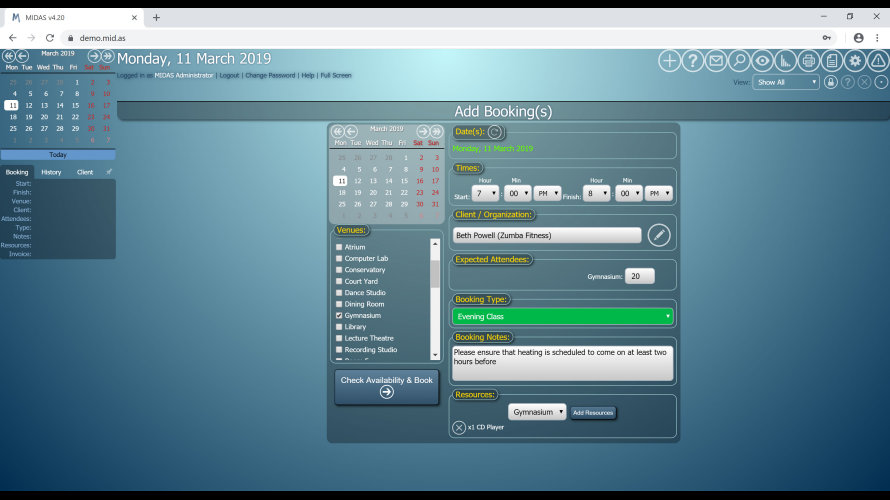Open the Start minutes dropdown
Screen dimensions: 890x500
click(517, 194)
